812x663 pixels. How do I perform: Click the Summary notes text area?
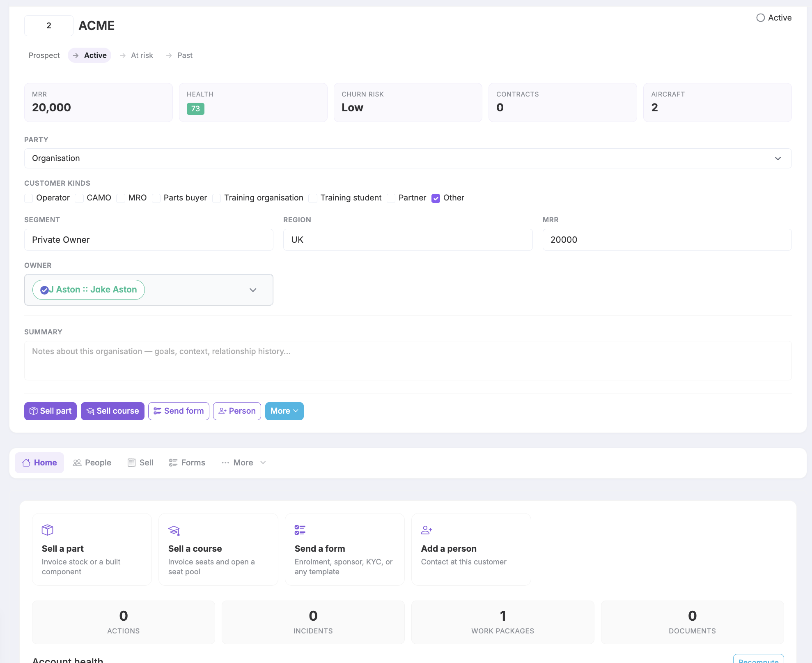408,361
